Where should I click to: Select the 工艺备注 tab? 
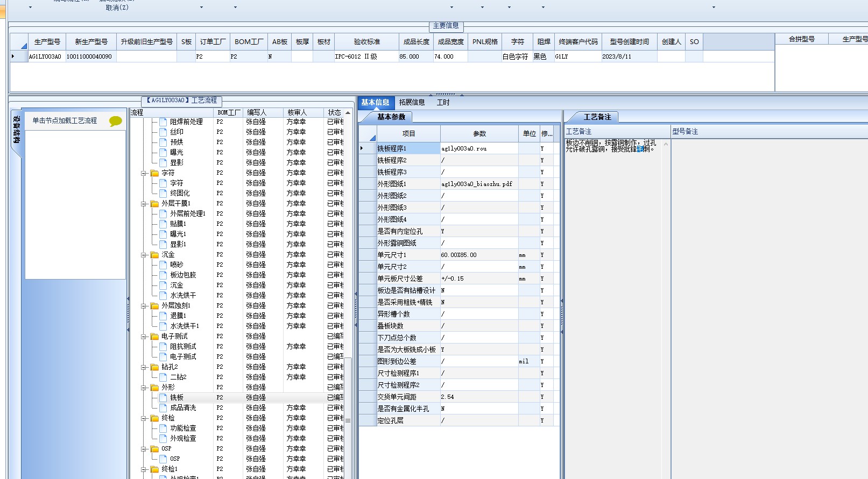coord(597,117)
